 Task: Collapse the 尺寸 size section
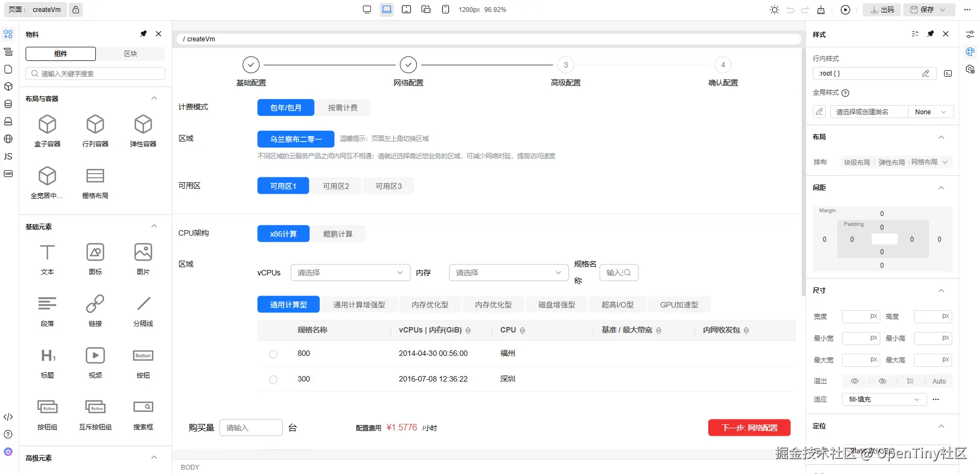tap(941, 291)
